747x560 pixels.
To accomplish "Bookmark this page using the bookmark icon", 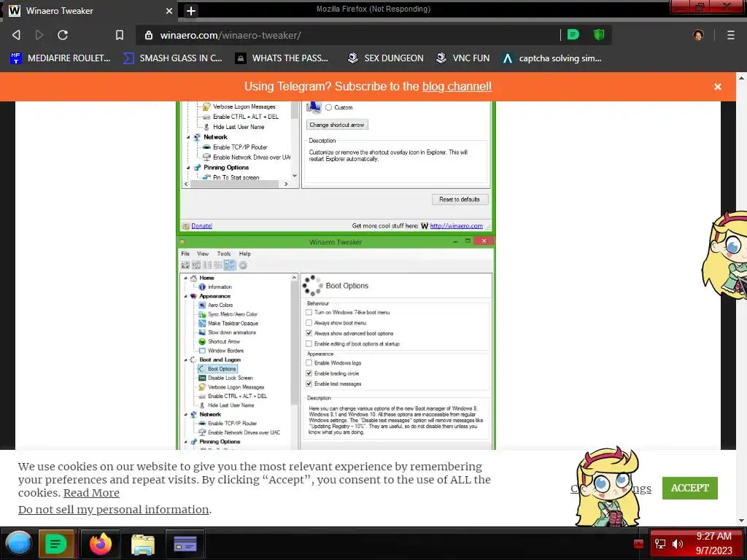I will pos(120,35).
